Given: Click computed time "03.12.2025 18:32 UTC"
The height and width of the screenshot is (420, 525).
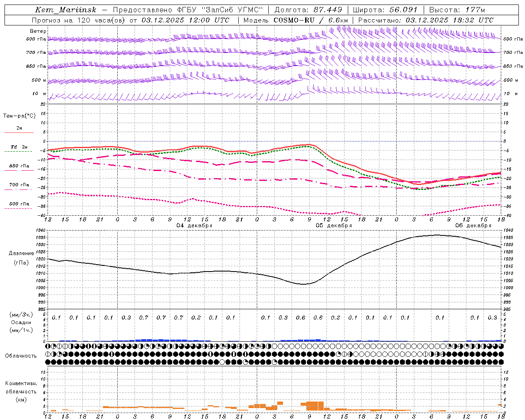Looking at the screenshot, I should coord(450,20).
